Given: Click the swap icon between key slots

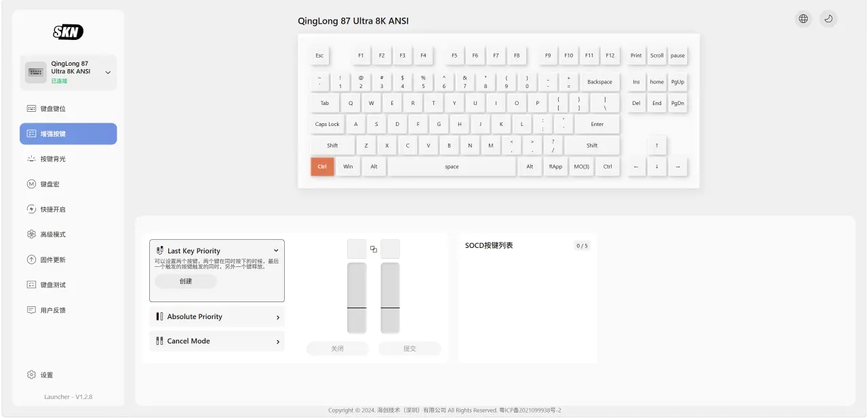Looking at the screenshot, I should [374, 249].
